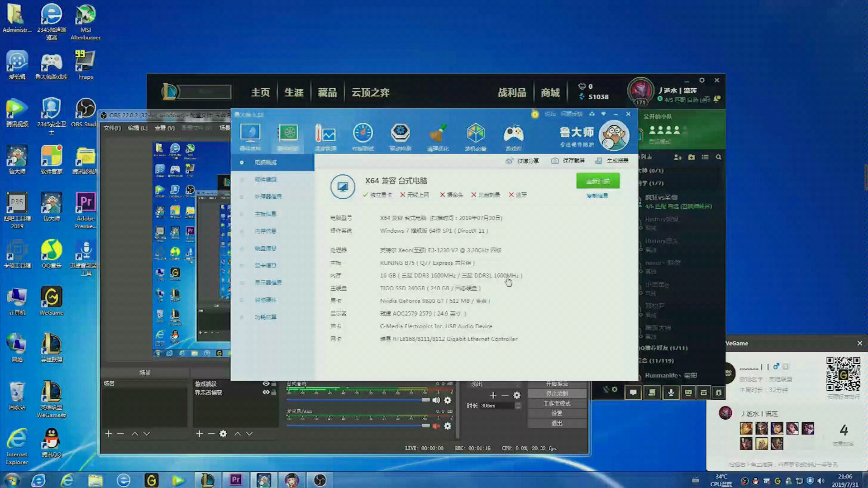Click plus to add OBS source
Viewport: 868px width, 488px height.
coord(200,434)
